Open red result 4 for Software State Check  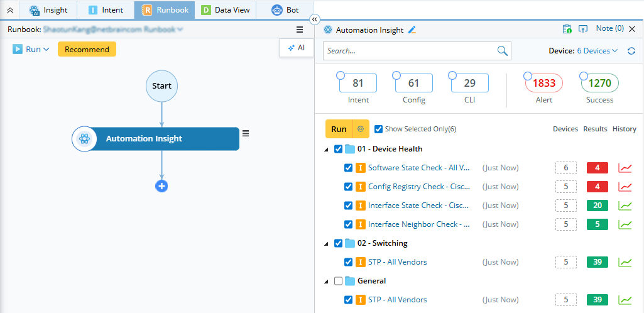click(598, 168)
